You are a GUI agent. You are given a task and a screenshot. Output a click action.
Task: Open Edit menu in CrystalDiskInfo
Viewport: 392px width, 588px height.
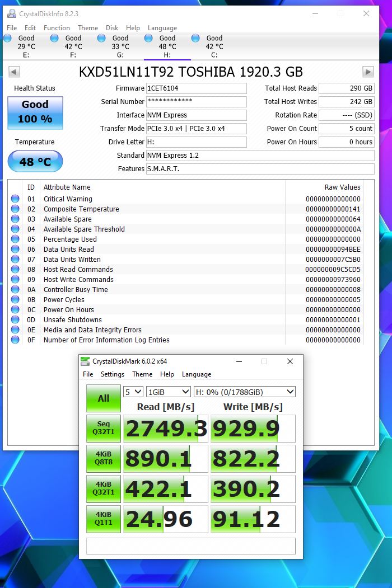pos(30,28)
